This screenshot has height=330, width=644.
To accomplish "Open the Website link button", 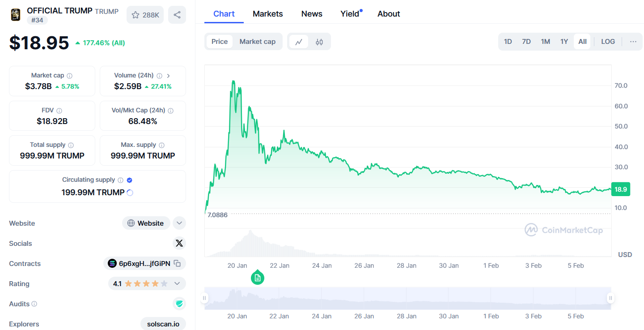I will (146, 223).
